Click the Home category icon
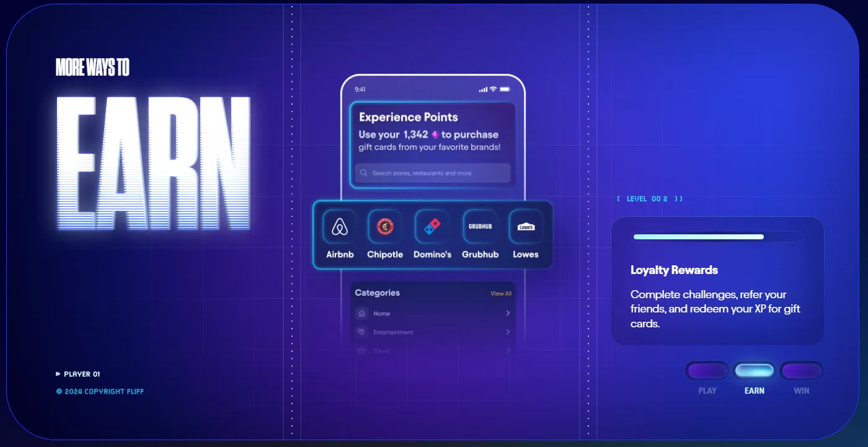Image resolution: width=868 pixels, height=447 pixels. (362, 314)
